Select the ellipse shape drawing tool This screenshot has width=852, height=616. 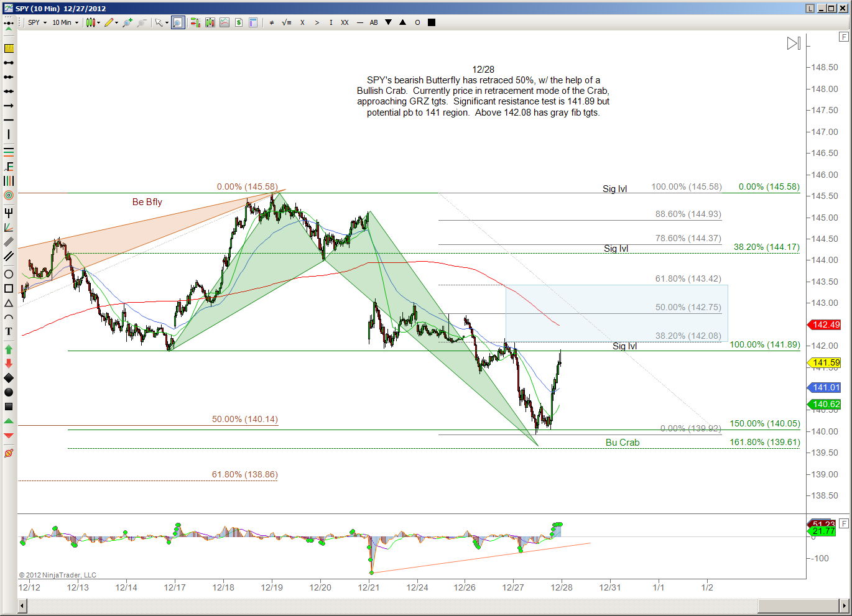pyautogui.click(x=9, y=274)
